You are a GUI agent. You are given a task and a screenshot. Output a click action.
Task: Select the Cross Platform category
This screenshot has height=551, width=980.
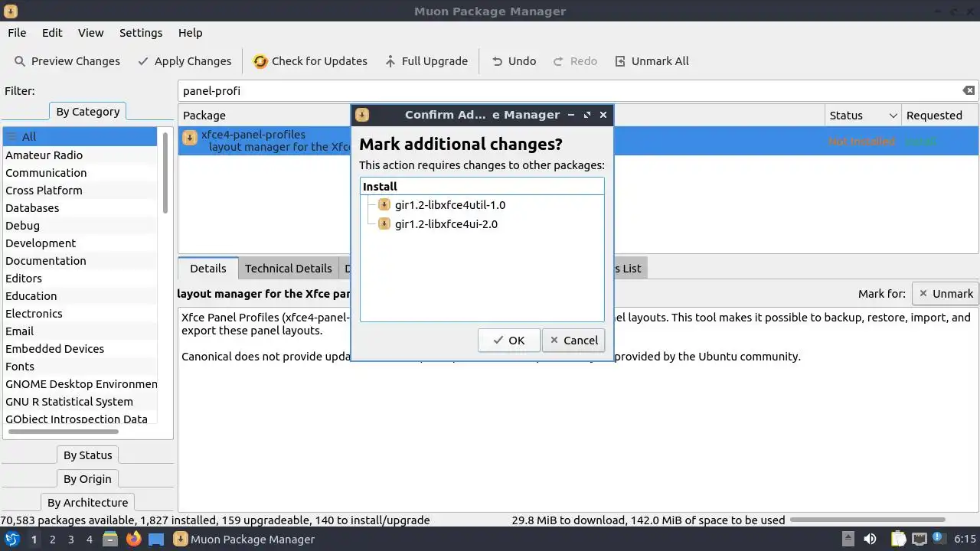(x=80, y=191)
